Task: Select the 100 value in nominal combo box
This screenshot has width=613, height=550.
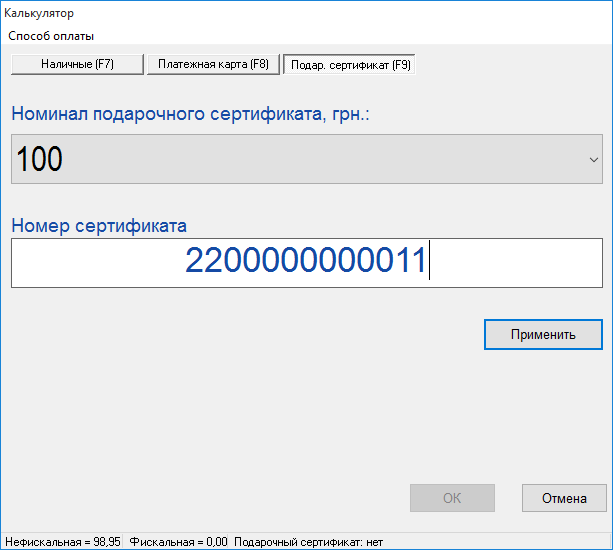Action: 41,159
